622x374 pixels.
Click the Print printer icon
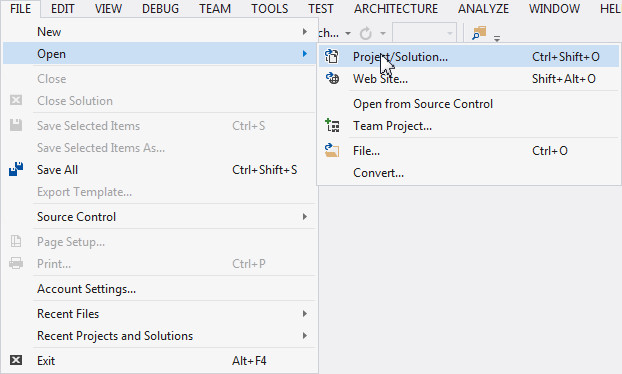(x=16, y=263)
